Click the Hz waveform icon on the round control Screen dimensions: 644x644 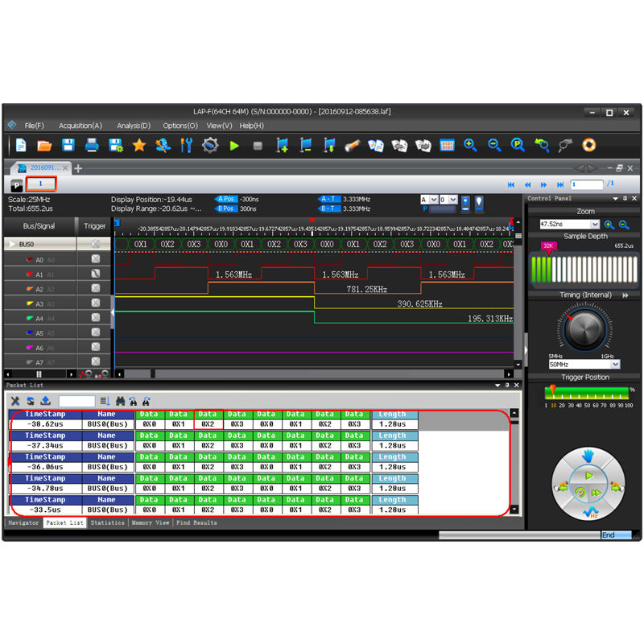[x=591, y=513]
